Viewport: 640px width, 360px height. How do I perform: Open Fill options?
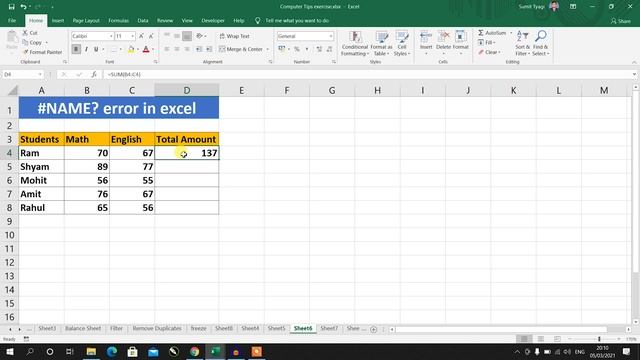pos(487,42)
